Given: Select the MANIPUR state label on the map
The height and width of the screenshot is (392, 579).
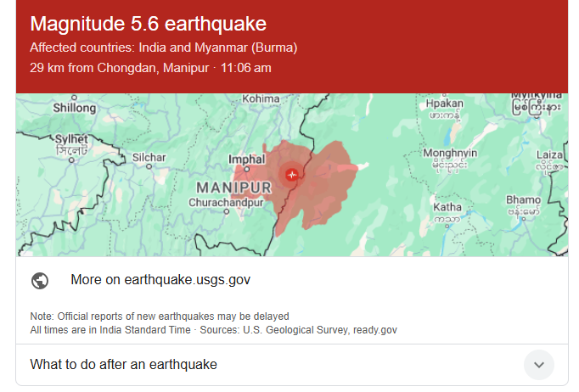Looking at the screenshot, I should (x=233, y=186).
